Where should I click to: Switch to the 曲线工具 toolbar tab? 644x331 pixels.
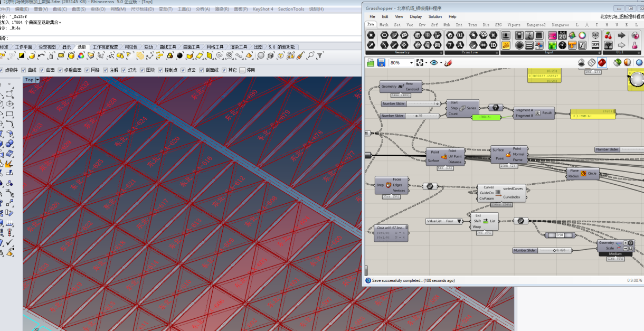168,47
